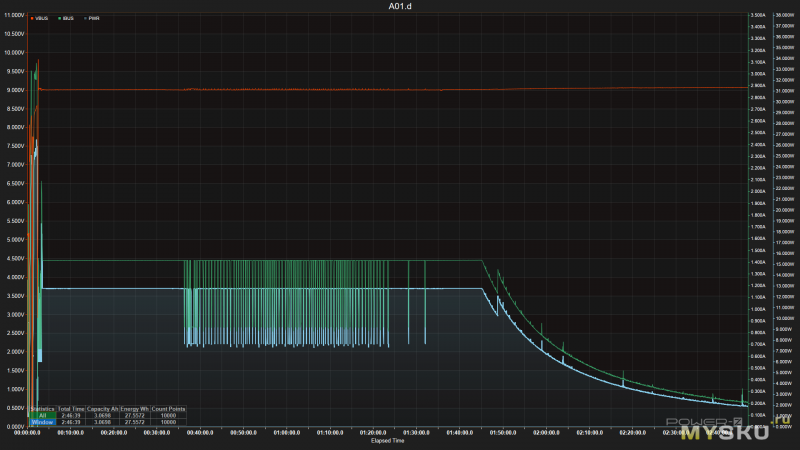Click the Elapsed Time axis label

coord(388,440)
